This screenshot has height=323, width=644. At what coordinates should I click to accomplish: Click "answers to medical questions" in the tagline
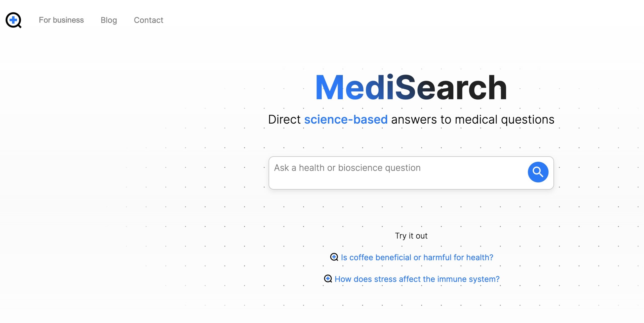[x=472, y=120]
